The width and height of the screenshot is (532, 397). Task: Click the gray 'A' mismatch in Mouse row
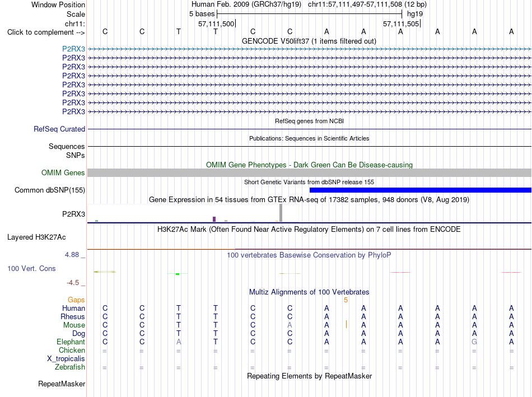290,325
